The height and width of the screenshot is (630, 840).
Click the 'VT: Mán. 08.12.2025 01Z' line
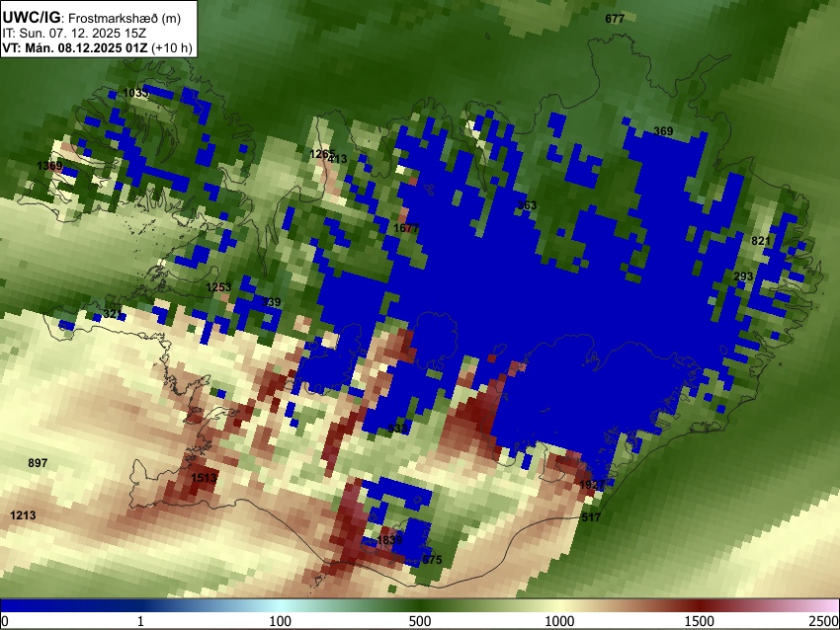coord(74,47)
